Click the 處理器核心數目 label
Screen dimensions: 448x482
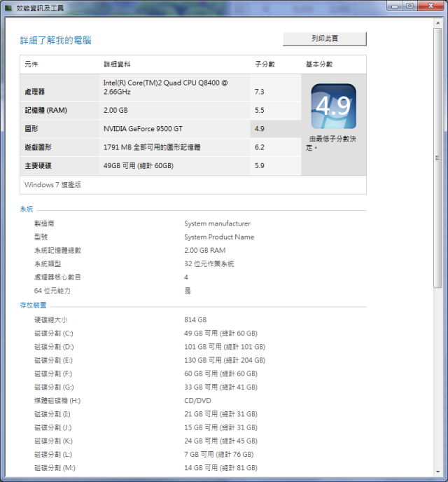(57, 277)
